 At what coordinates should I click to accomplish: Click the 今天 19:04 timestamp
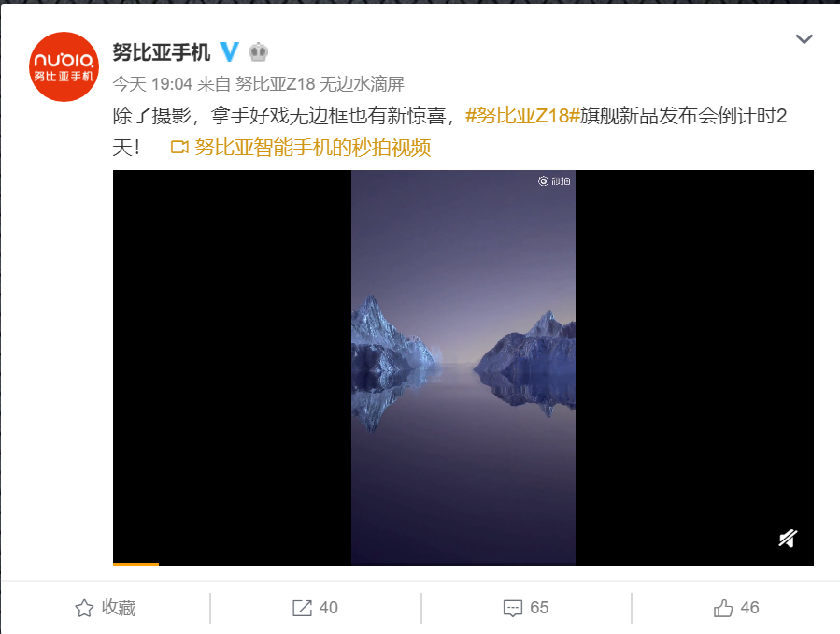click(152, 83)
